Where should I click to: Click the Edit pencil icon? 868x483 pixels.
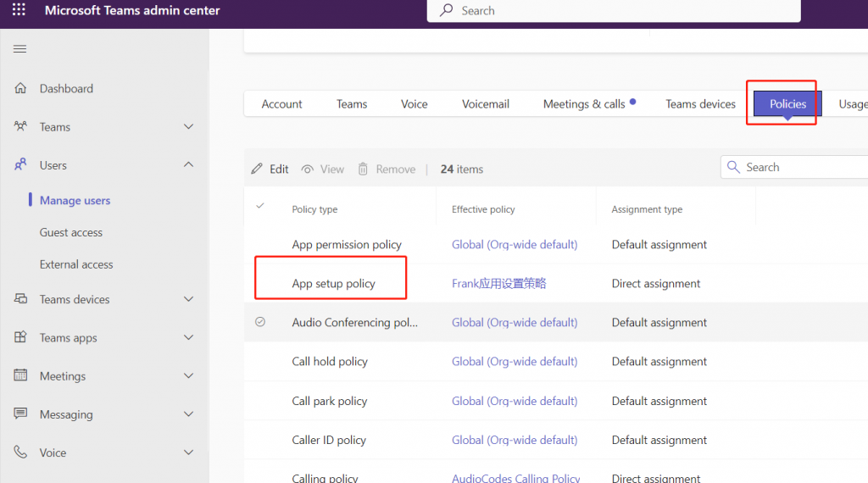point(257,169)
